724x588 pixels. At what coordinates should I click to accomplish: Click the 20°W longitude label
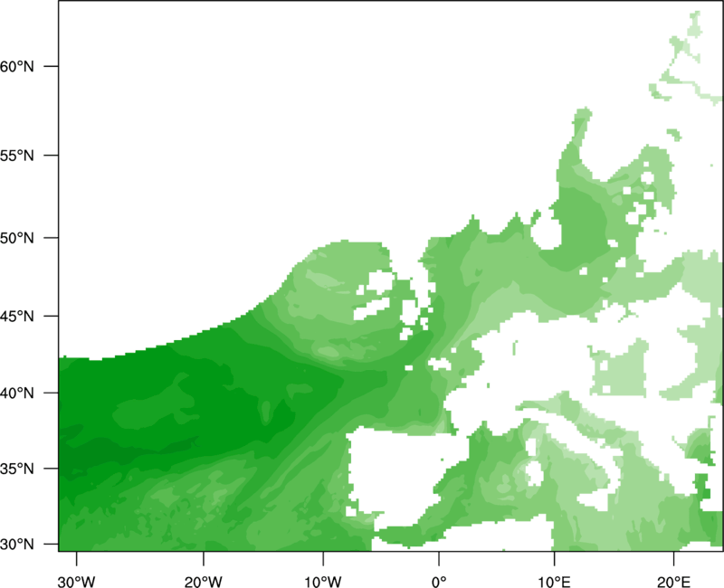204,582
